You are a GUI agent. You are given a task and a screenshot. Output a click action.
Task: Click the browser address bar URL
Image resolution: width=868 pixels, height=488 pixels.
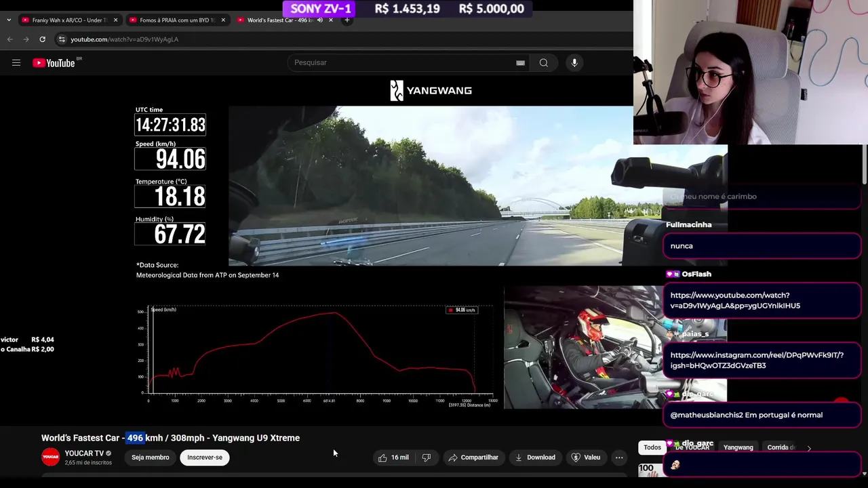(x=125, y=39)
